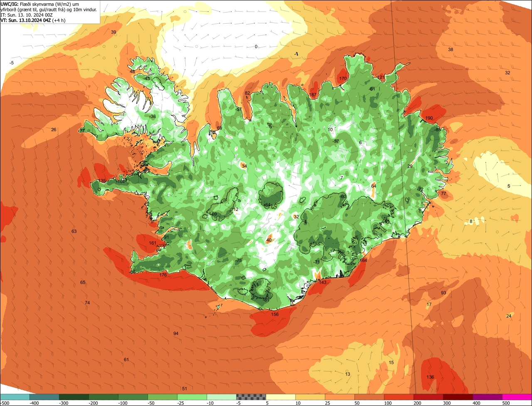This screenshot has width=532, height=406.
Task: Click the map title text box
Action: click(50, 12)
